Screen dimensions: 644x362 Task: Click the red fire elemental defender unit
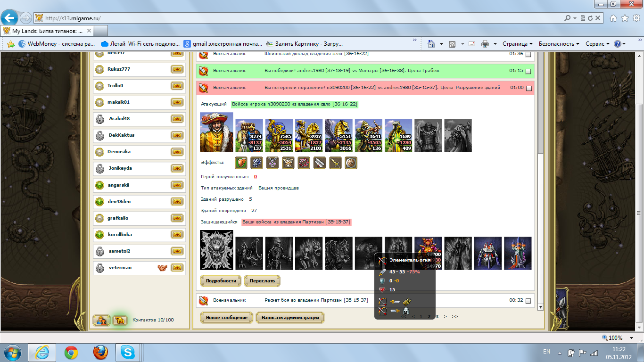pyautogui.click(x=429, y=254)
